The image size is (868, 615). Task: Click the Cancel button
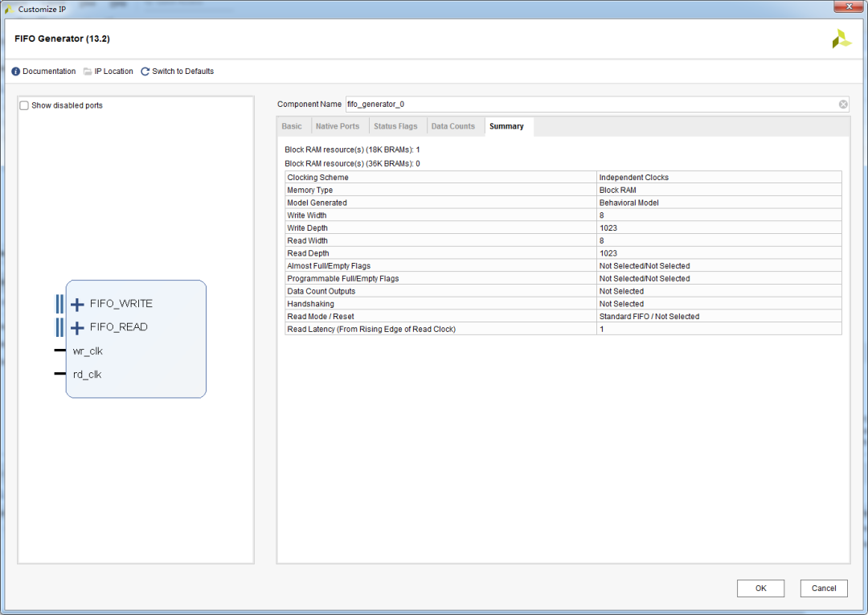pyautogui.click(x=824, y=588)
